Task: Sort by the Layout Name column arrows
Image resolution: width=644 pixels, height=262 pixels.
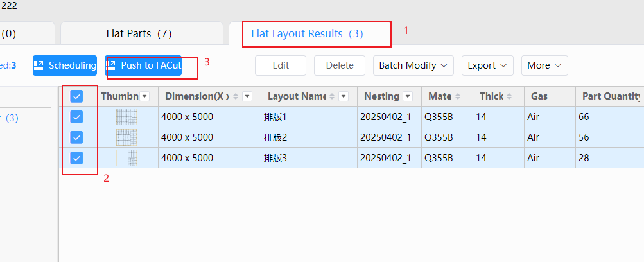Action: coord(332,96)
